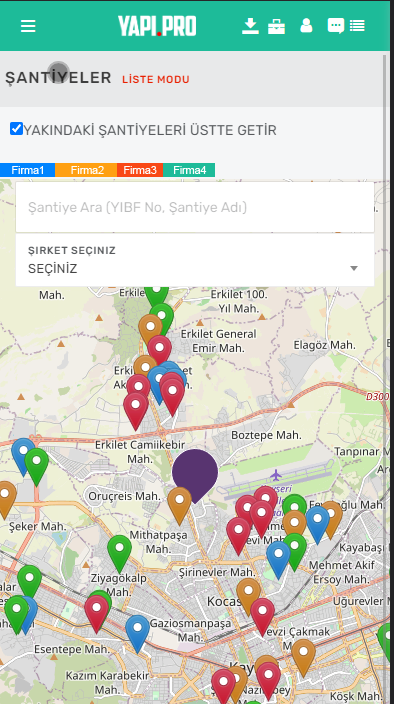This screenshot has height=704, width=394.
Task: Open the briefcase toolbox icon
Action: pyautogui.click(x=276, y=26)
